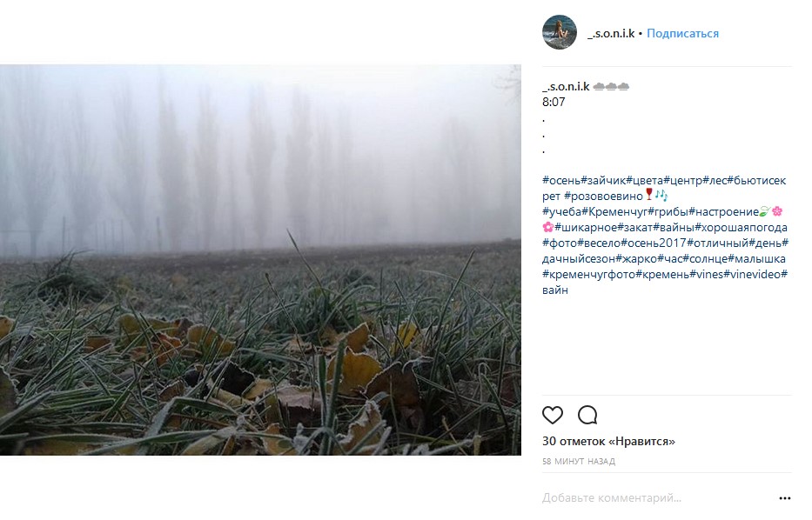Click the _.s.o.n.i.k username in the caption
The height and width of the screenshot is (520, 812).
click(566, 87)
